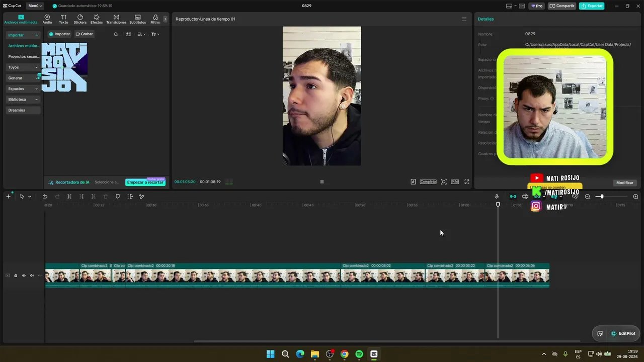644x362 pixels.
Task: Toggle the player focus frame icon
Action: (444, 182)
